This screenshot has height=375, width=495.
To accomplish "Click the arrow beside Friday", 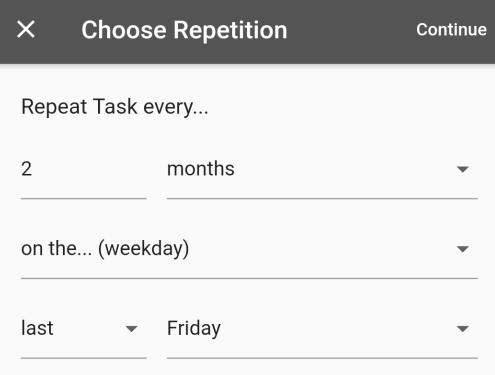I will 463,329.
